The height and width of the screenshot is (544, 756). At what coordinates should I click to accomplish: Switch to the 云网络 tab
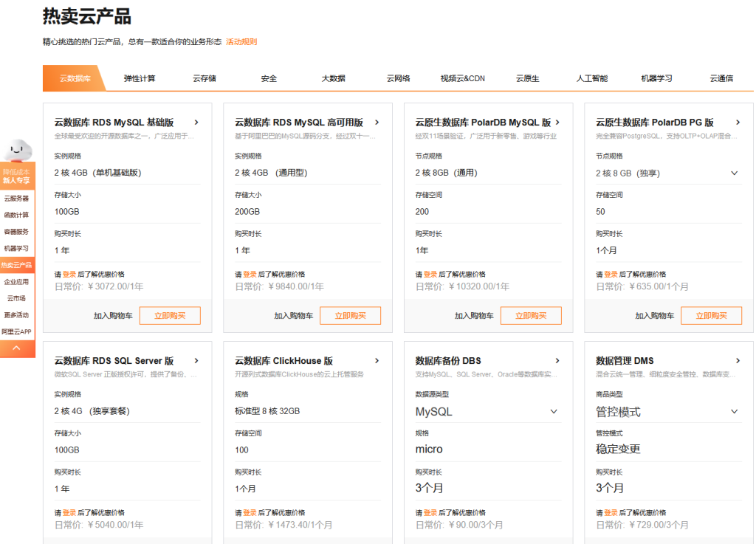click(x=398, y=78)
